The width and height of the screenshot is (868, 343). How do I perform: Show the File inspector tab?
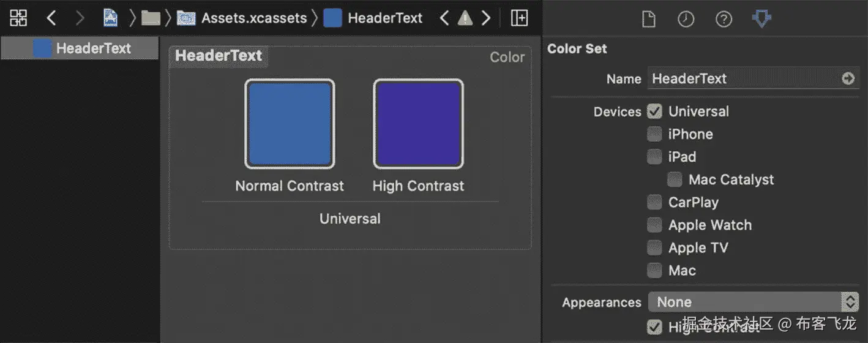pos(648,20)
